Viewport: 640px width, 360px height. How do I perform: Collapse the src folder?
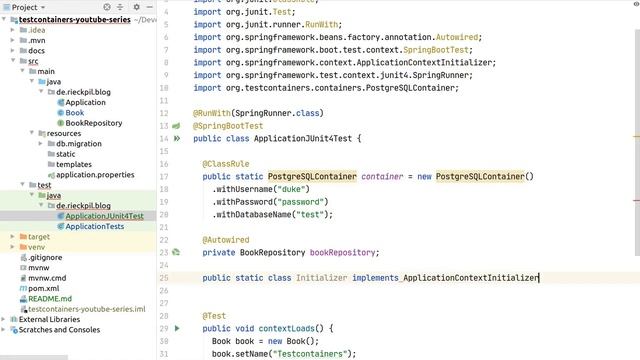(x=13, y=61)
